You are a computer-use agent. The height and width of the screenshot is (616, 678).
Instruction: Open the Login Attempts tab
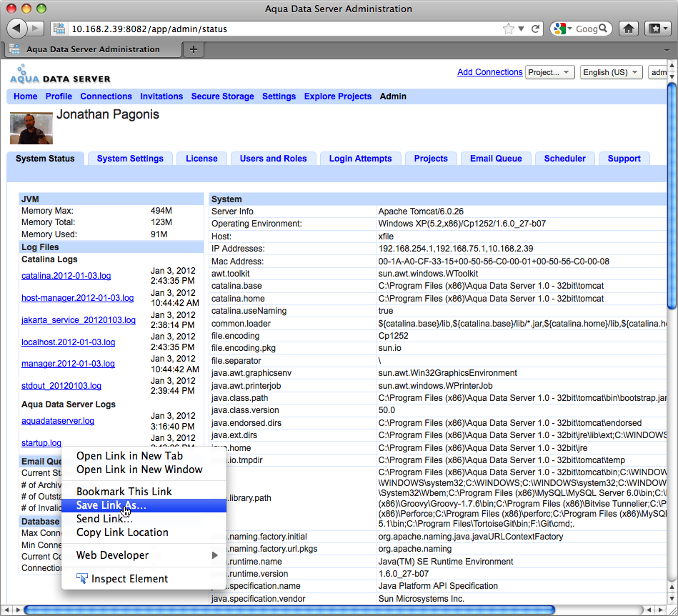(x=360, y=159)
